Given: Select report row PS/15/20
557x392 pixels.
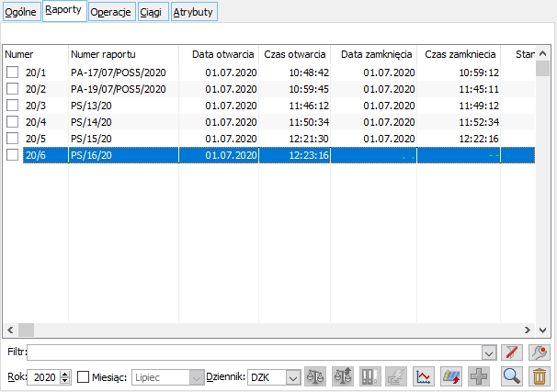Looking at the screenshot, I should coord(91,139).
